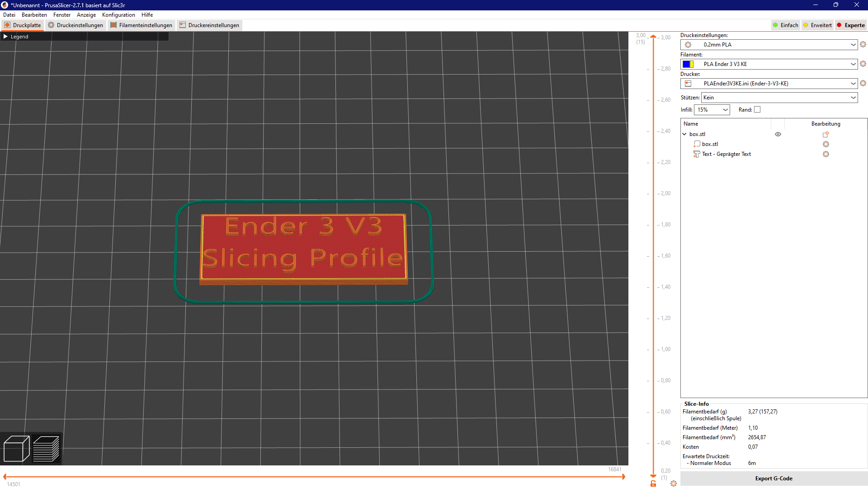This screenshot has width=868, height=488.
Task: Click the Slice-Info heading
Action: (x=696, y=404)
